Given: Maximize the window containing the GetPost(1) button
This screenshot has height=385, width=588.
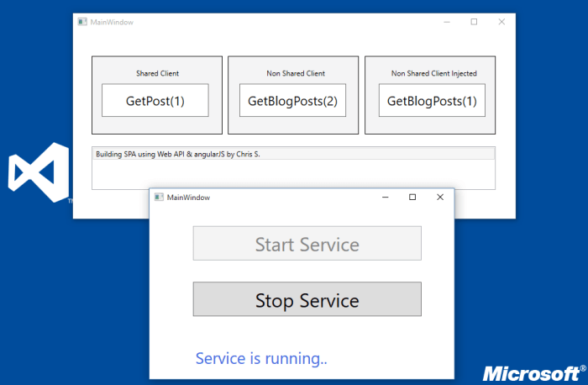Looking at the screenshot, I should (x=474, y=22).
